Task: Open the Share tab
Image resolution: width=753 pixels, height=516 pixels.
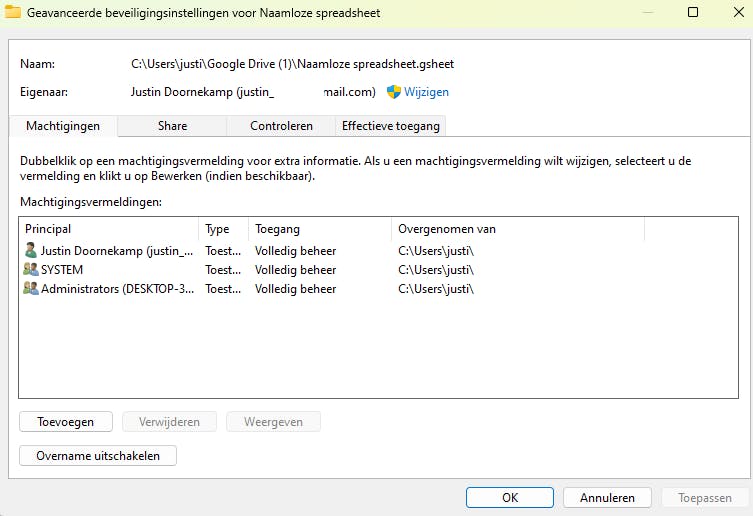Action: coord(172,126)
